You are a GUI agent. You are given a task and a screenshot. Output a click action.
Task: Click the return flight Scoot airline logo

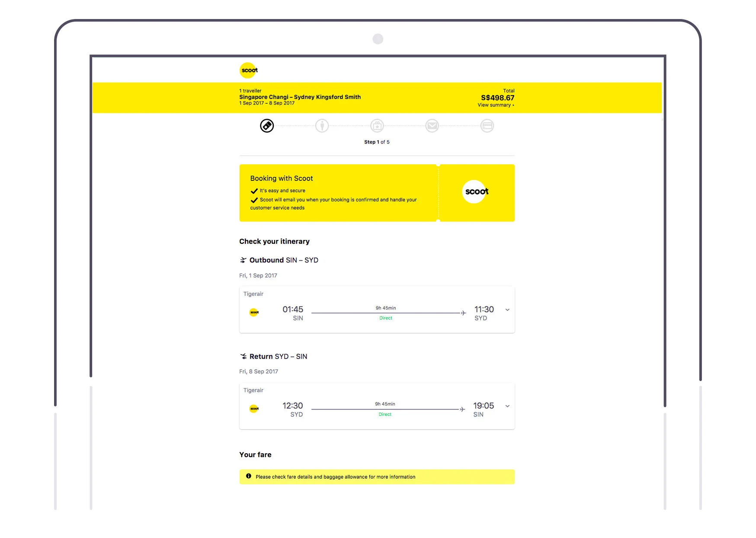coord(254,409)
